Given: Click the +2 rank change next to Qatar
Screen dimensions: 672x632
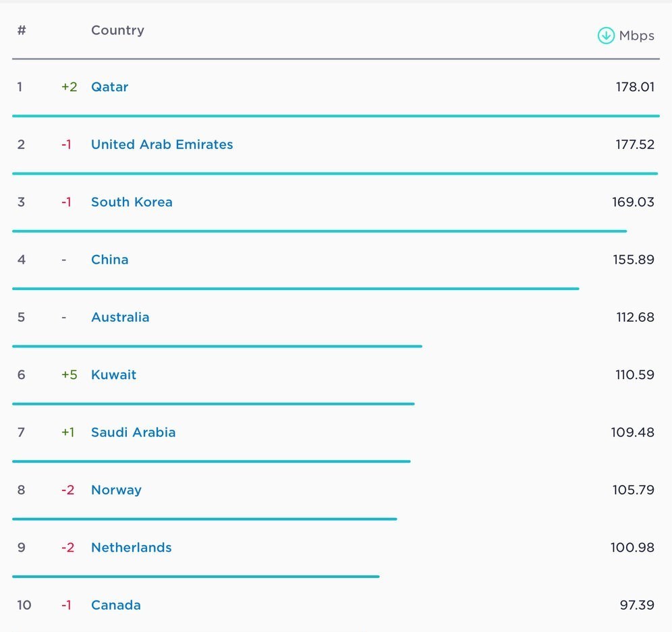Looking at the screenshot, I should click(x=69, y=87).
